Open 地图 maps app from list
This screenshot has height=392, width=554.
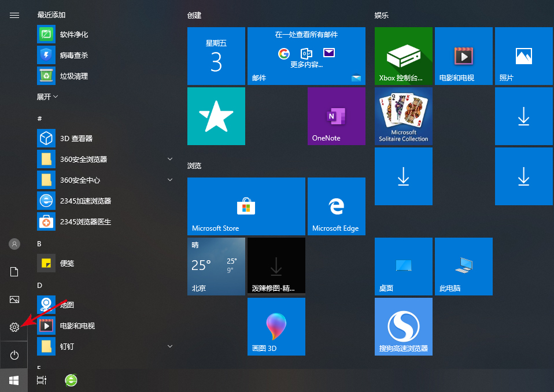(105, 305)
